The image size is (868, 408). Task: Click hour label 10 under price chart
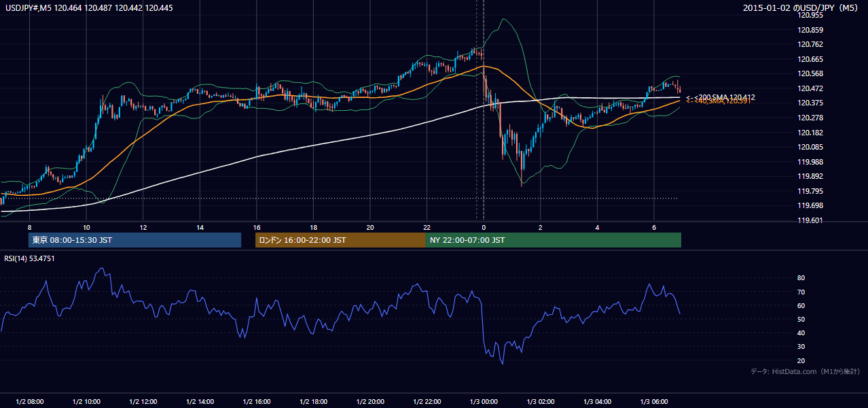pos(86,227)
